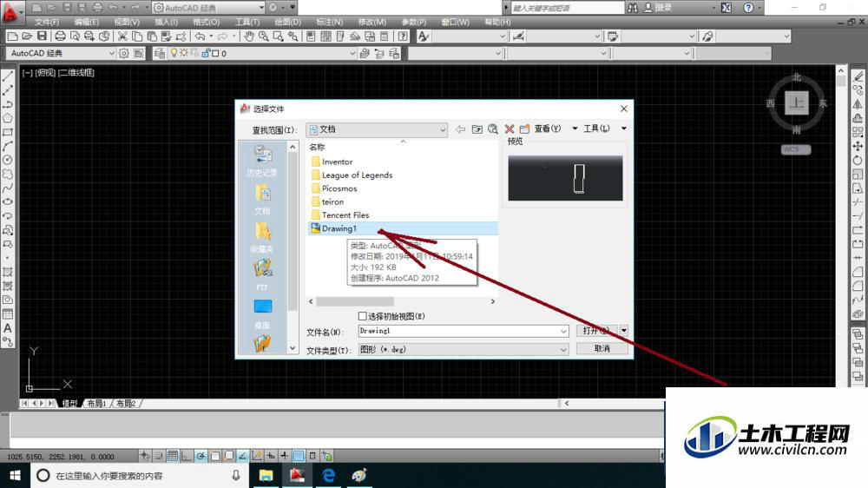Screen dimensions: 868x488
Task: Open the 文件(F) menu
Action: [47, 23]
